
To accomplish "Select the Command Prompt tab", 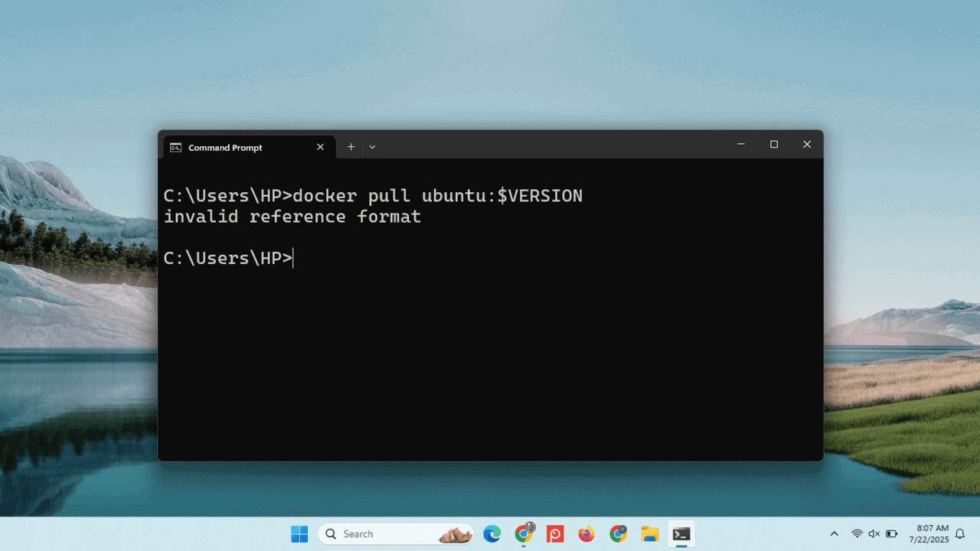I will tap(226, 147).
